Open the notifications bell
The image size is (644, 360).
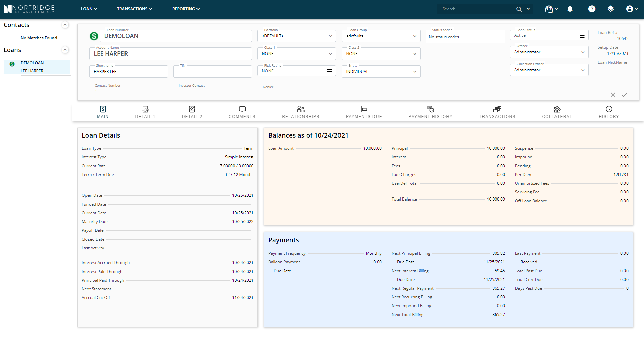point(570,9)
